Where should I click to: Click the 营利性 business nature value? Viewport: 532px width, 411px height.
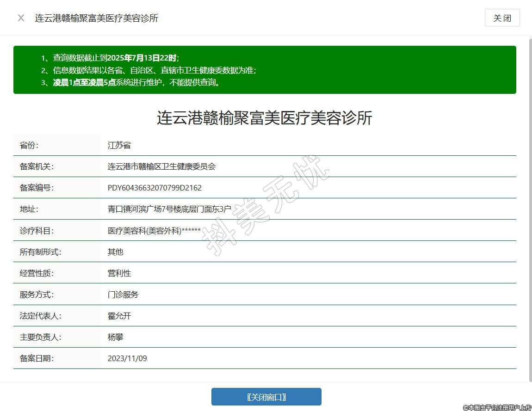[x=119, y=273]
